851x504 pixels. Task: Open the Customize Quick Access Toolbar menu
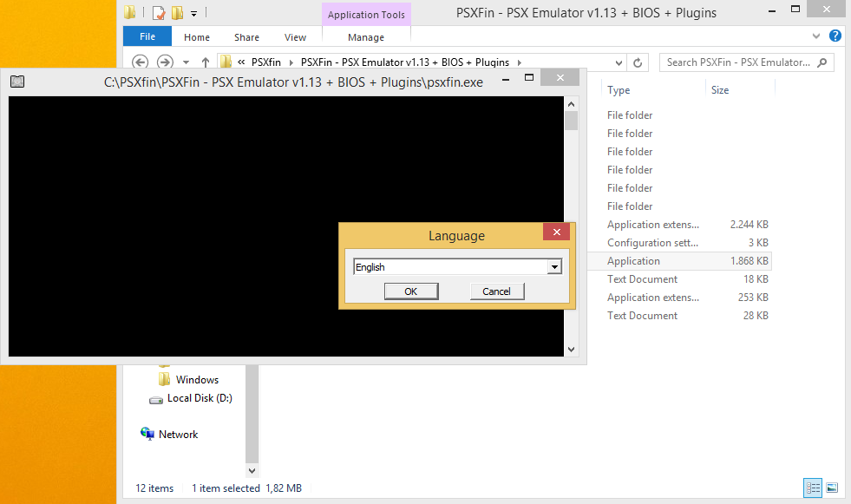pos(193,12)
